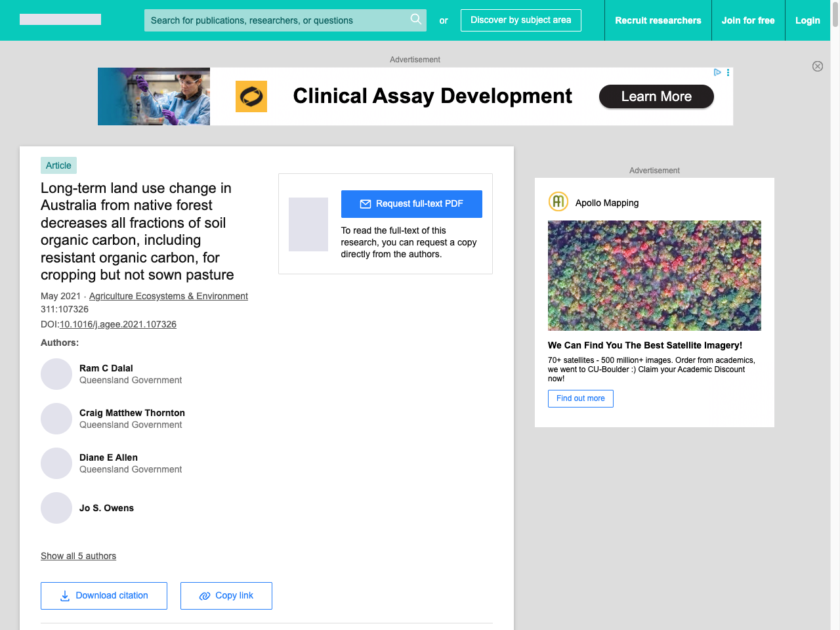Open the Agriculture Ecosystems & Environment journal link
This screenshot has width=840, height=630.
(x=168, y=296)
